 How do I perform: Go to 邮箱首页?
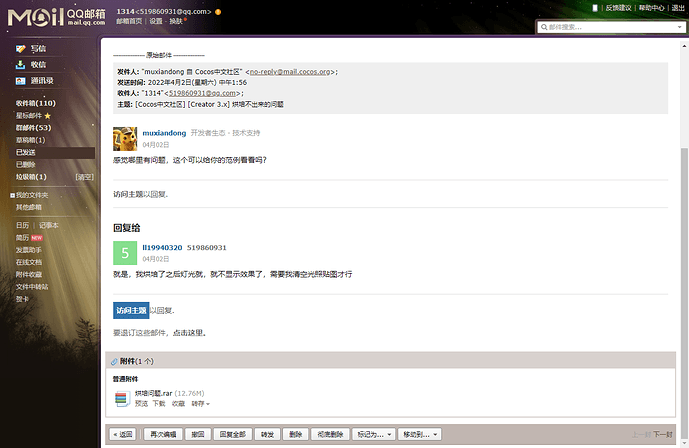tap(129, 21)
